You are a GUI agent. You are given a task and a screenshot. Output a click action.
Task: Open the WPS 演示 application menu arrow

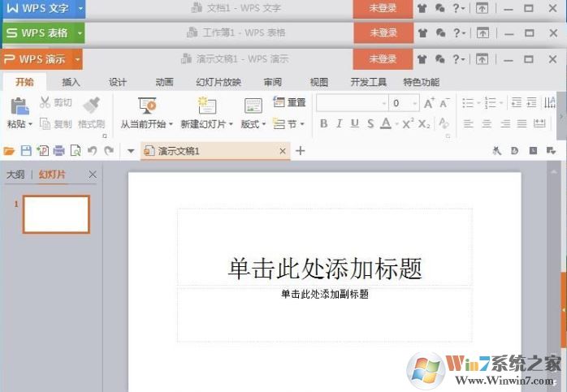[77, 59]
